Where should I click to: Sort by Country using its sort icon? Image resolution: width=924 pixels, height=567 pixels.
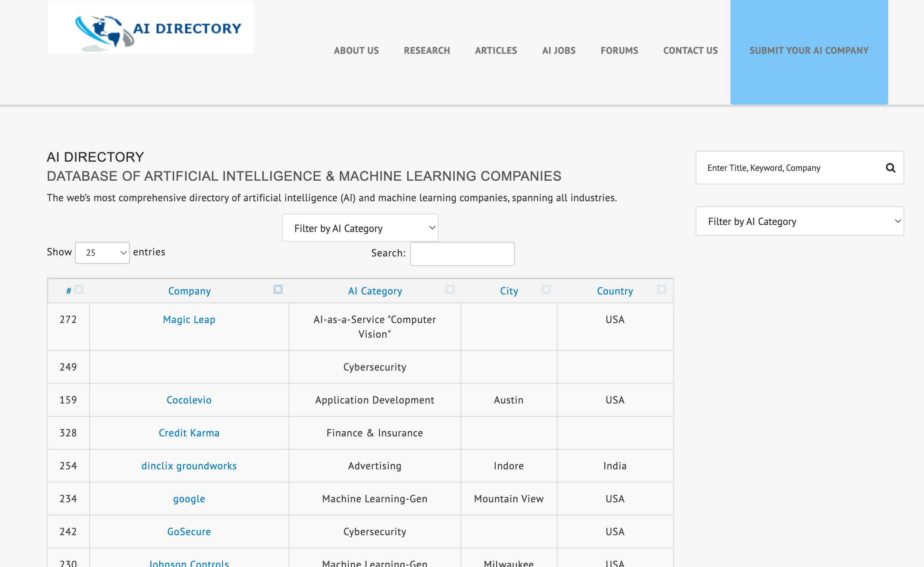click(662, 289)
